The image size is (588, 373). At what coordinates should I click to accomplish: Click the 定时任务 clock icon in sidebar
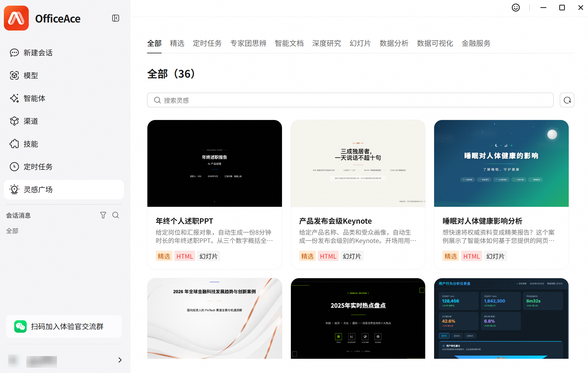coord(14,167)
